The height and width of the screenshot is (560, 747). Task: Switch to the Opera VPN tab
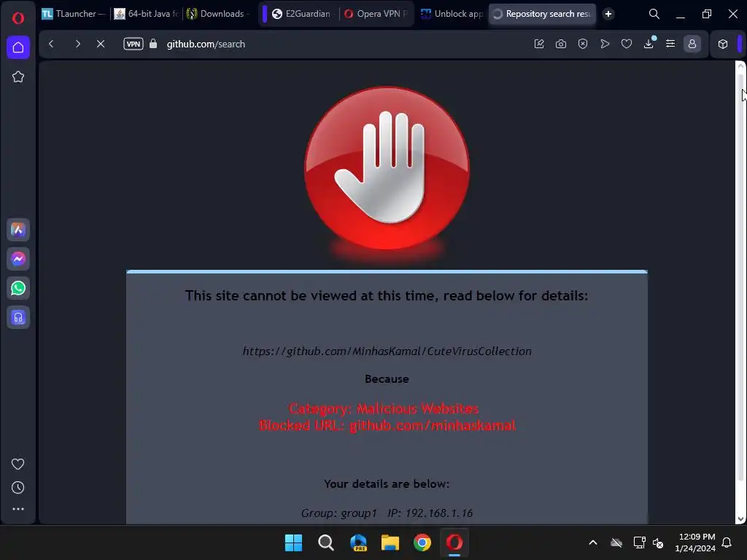376,14
